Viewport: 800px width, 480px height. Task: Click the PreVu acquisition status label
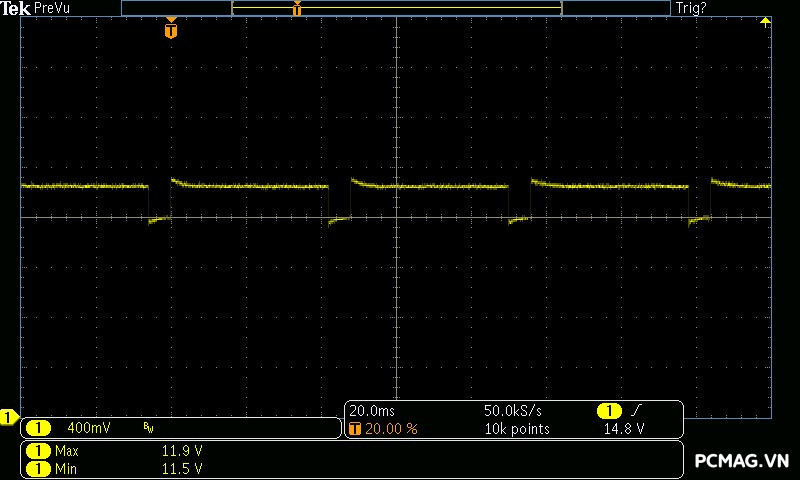(52, 7)
